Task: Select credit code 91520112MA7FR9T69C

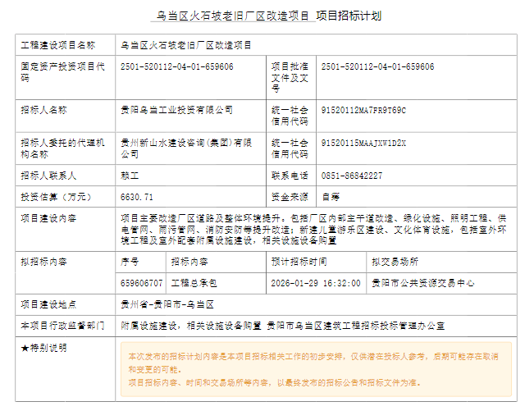Action: 363,109
